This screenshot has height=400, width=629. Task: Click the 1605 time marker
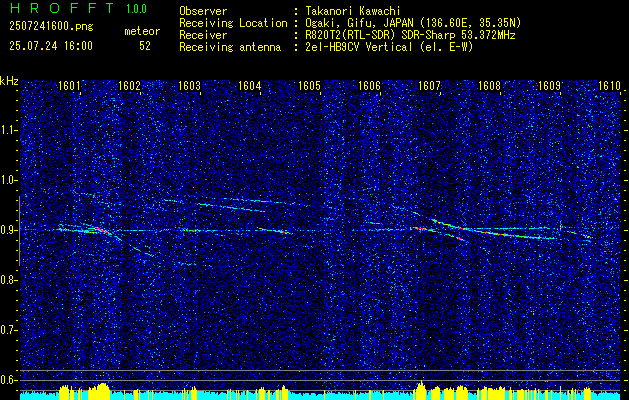click(310, 86)
